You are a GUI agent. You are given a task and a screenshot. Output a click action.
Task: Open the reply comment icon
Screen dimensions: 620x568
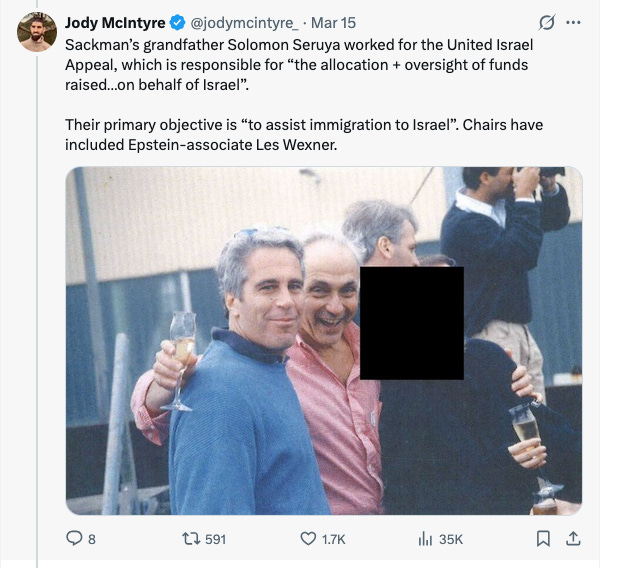(x=74, y=538)
